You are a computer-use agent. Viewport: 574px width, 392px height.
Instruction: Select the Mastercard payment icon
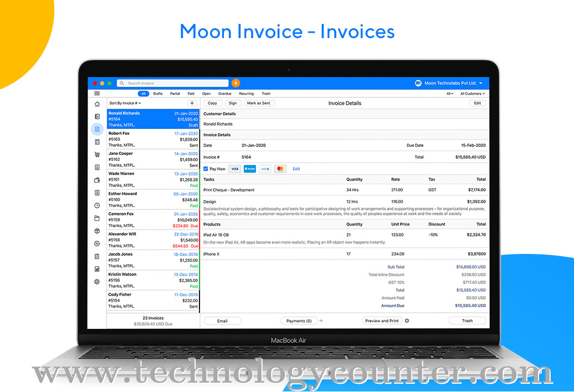tap(280, 169)
